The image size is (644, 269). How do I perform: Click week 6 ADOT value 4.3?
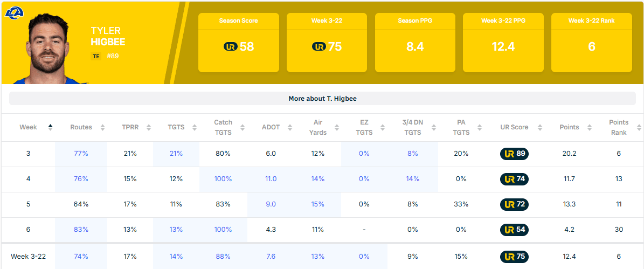271,230
